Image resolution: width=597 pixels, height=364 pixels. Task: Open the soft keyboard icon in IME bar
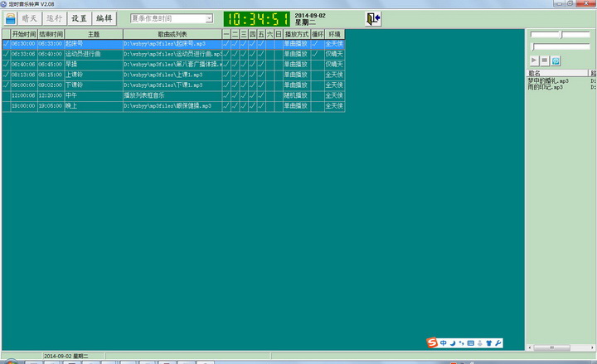point(471,343)
